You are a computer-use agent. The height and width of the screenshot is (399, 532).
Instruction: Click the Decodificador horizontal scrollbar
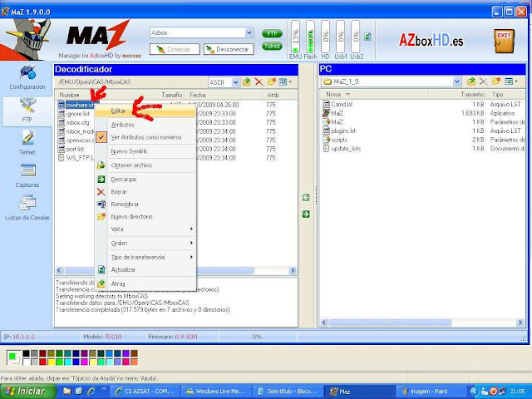point(175,270)
